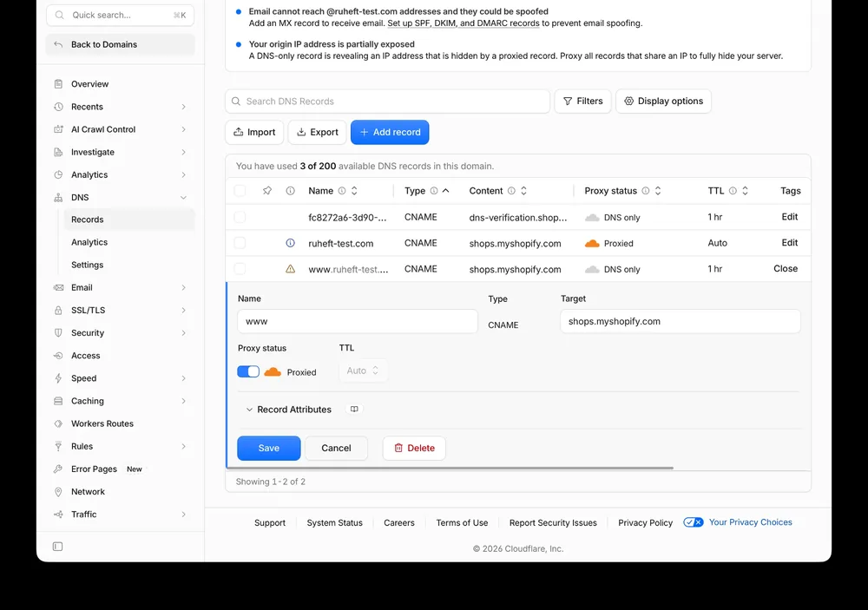
Task: Click the Add record button
Action: pos(390,132)
